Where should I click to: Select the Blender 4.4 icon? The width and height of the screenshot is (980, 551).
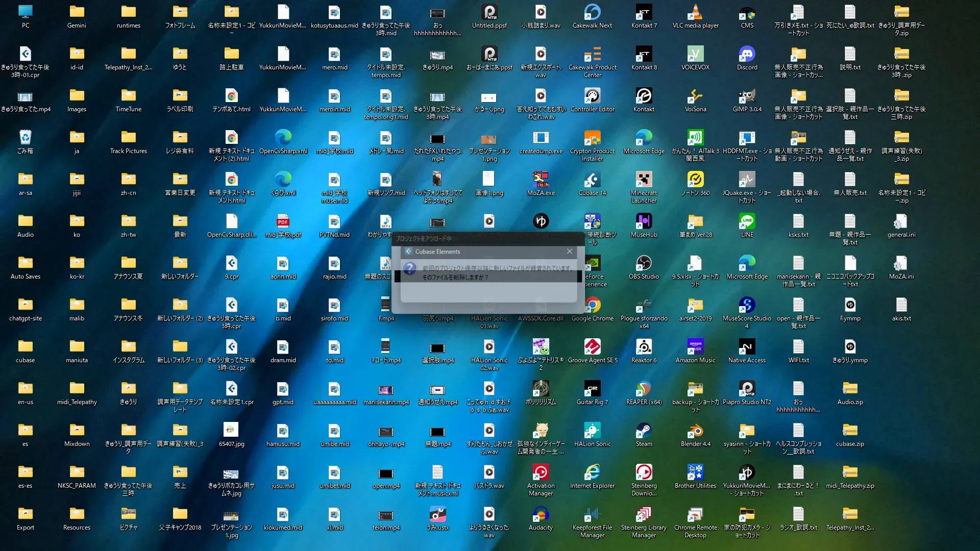point(695,431)
